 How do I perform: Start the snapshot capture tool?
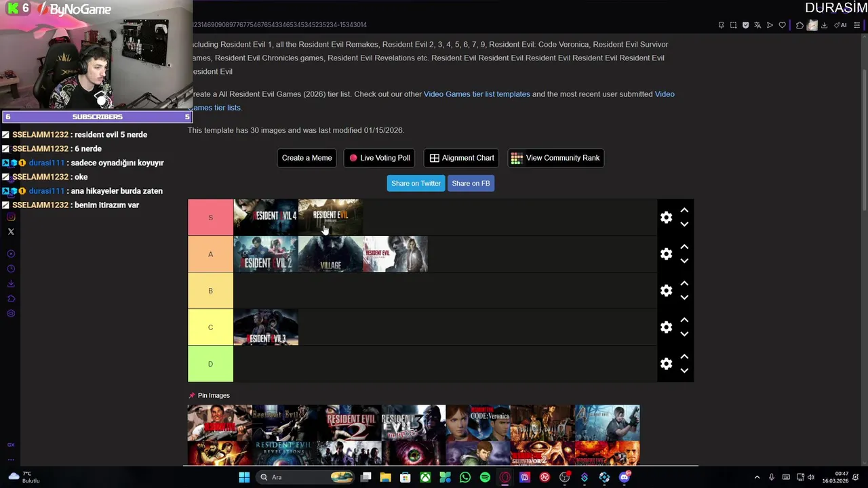tap(733, 25)
